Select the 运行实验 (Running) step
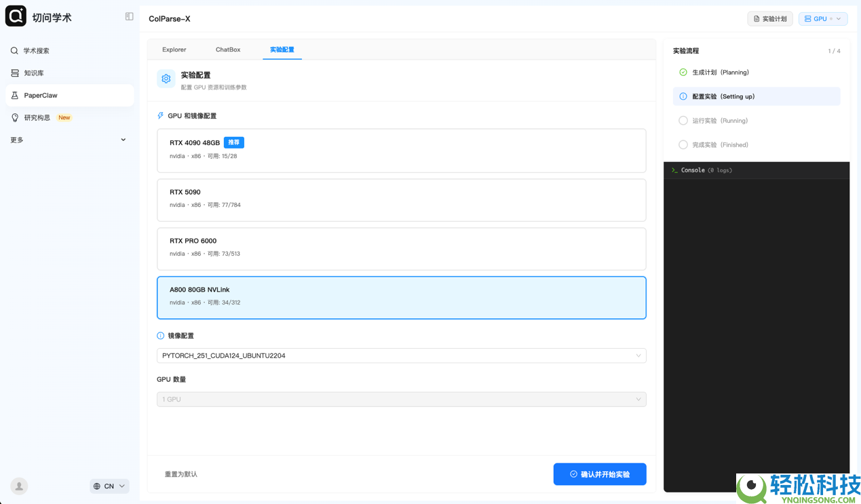861x504 pixels. (757, 121)
